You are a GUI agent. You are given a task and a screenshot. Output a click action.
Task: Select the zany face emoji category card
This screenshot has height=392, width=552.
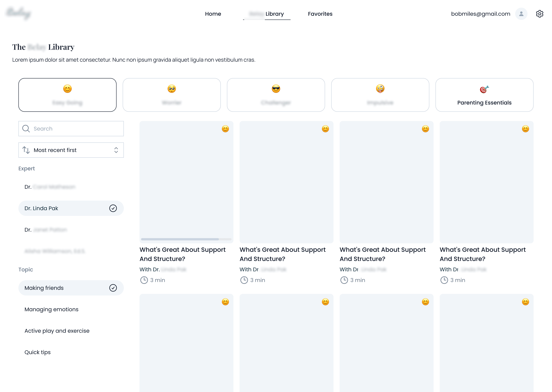(x=380, y=95)
